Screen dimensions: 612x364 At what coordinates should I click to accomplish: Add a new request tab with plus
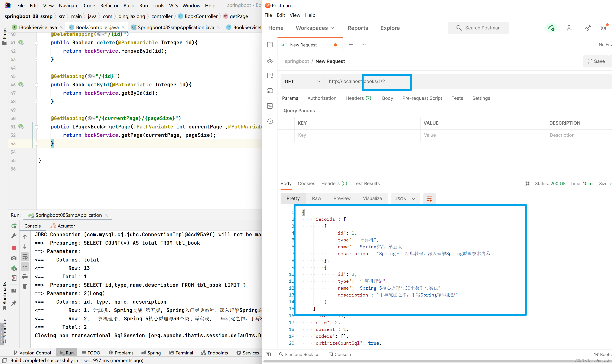(351, 45)
